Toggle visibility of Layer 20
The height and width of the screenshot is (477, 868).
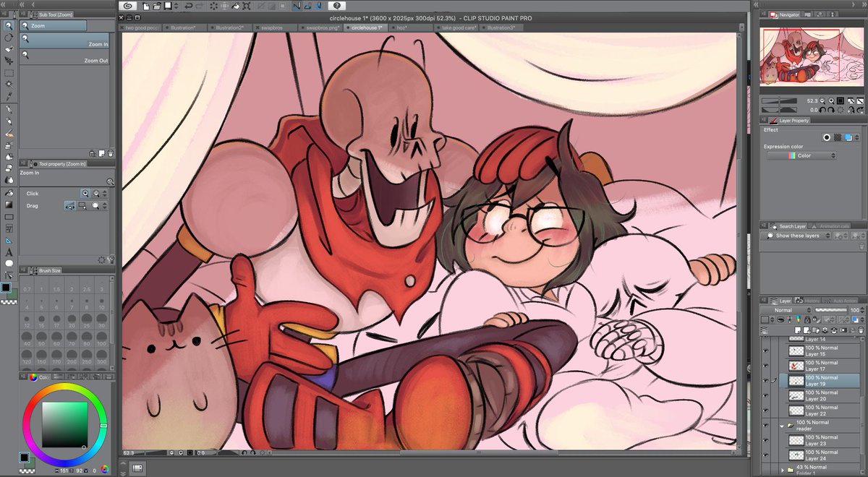[766, 395]
